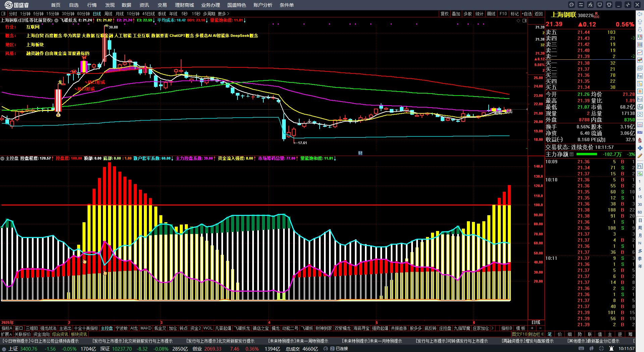
Task: Click the 返回 return button
Action: tap(539, 14)
